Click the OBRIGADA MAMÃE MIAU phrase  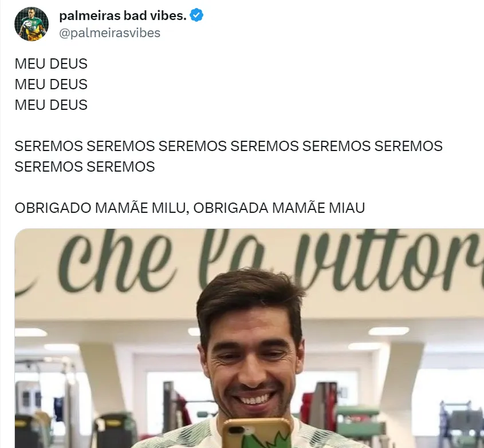(280, 208)
